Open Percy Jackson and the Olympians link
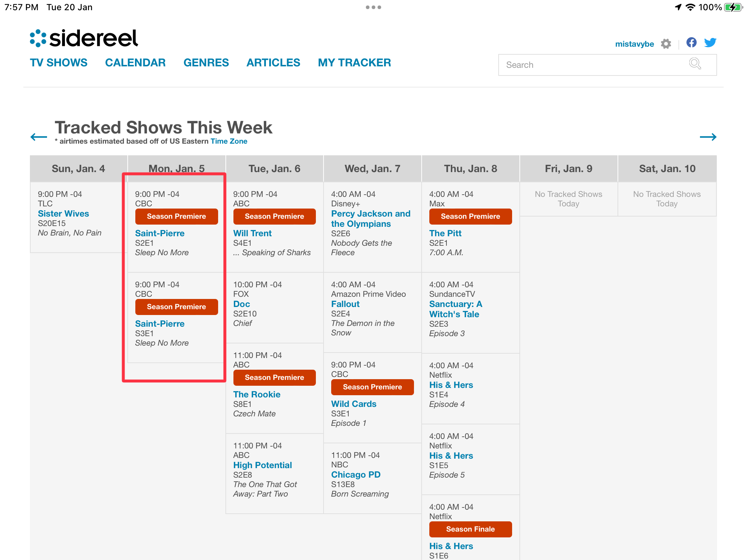The image size is (747, 560). 371,219
